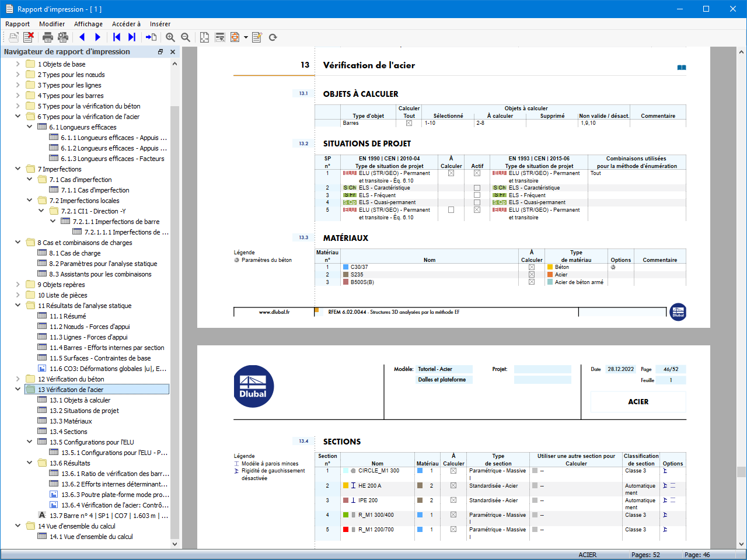The image size is (747, 560).
Task: Toggle Actif checkbox for ELS - Caractéristique
Action: point(477,188)
